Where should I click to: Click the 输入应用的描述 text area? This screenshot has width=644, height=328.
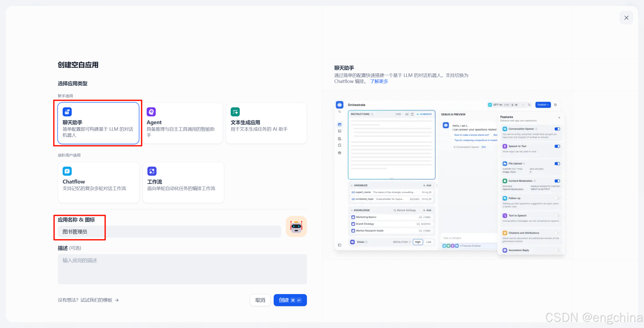pyautogui.click(x=182, y=269)
